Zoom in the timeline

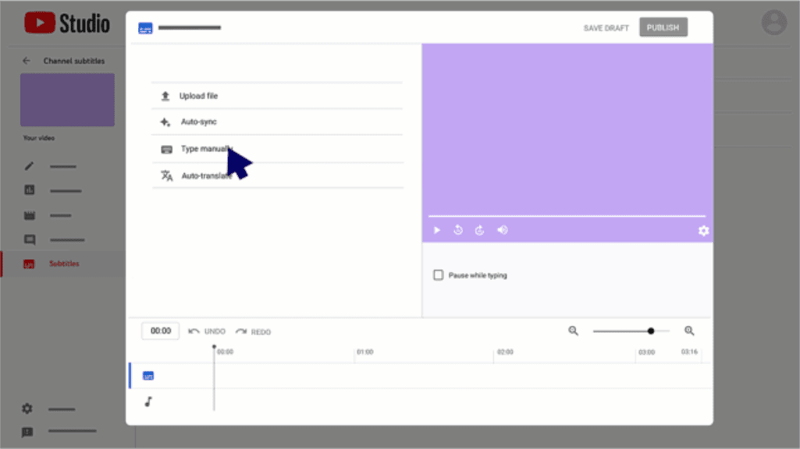tap(689, 331)
